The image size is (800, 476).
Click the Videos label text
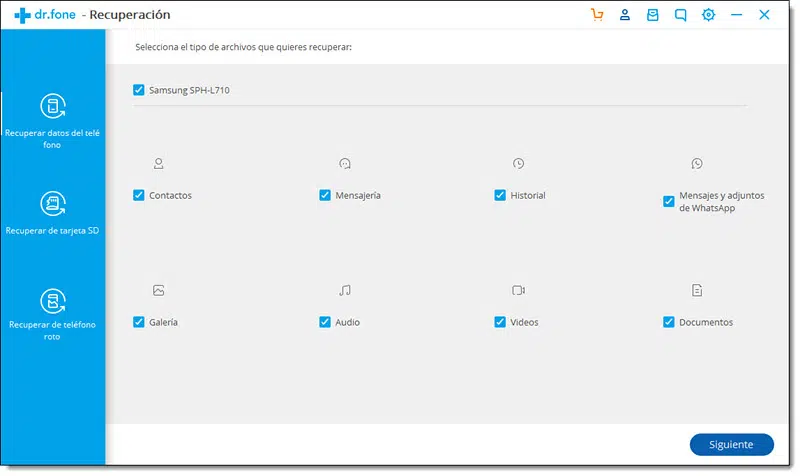point(524,322)
